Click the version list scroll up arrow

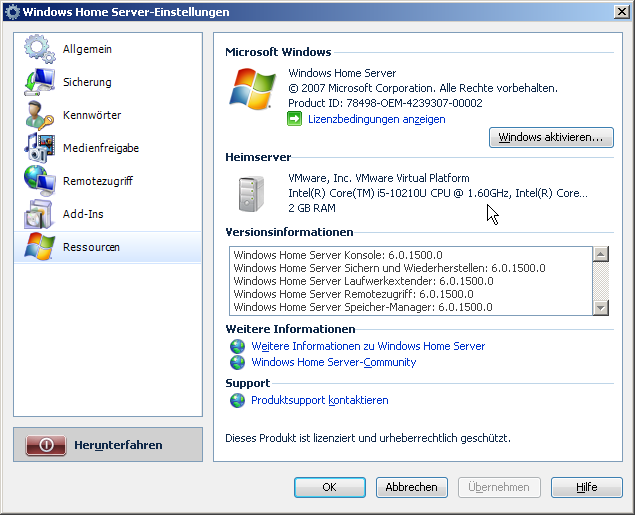601,254
